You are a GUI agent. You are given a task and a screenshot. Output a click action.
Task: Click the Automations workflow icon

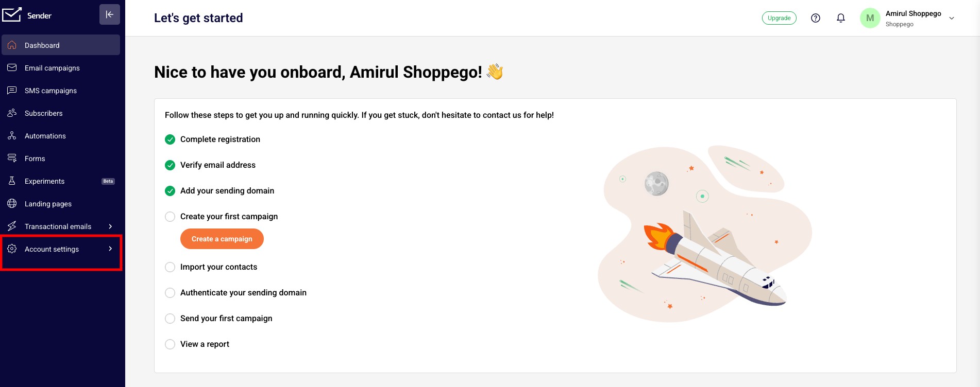tap(12, 135)
